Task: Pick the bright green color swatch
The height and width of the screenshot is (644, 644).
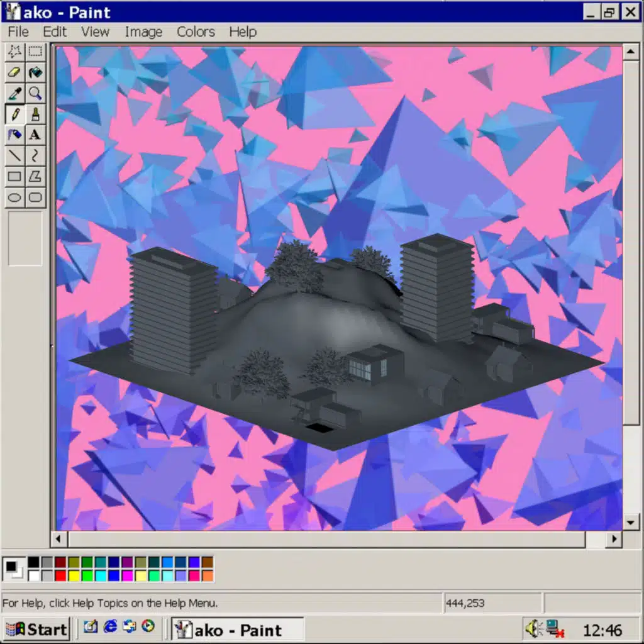Action: coord(87,576)
